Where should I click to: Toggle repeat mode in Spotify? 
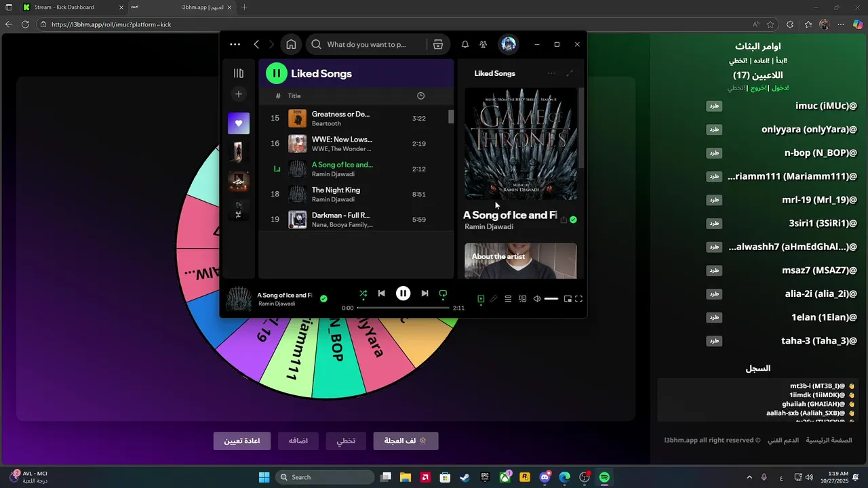coord(443,293)
